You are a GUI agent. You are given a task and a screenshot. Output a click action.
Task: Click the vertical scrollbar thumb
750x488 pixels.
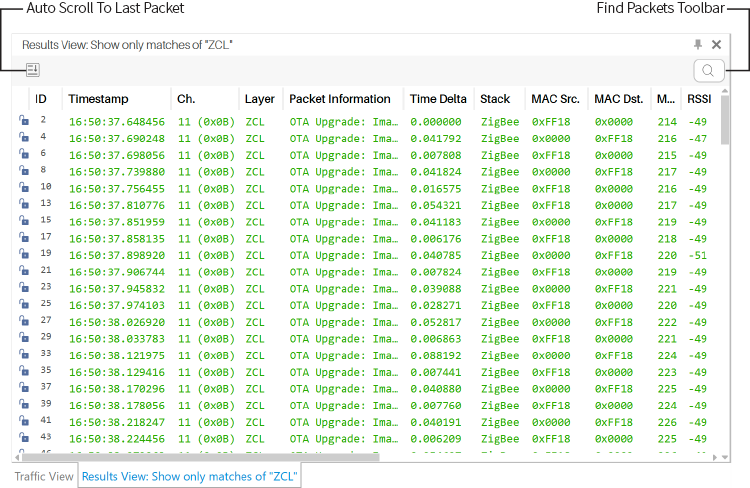[x=725, y=120]
